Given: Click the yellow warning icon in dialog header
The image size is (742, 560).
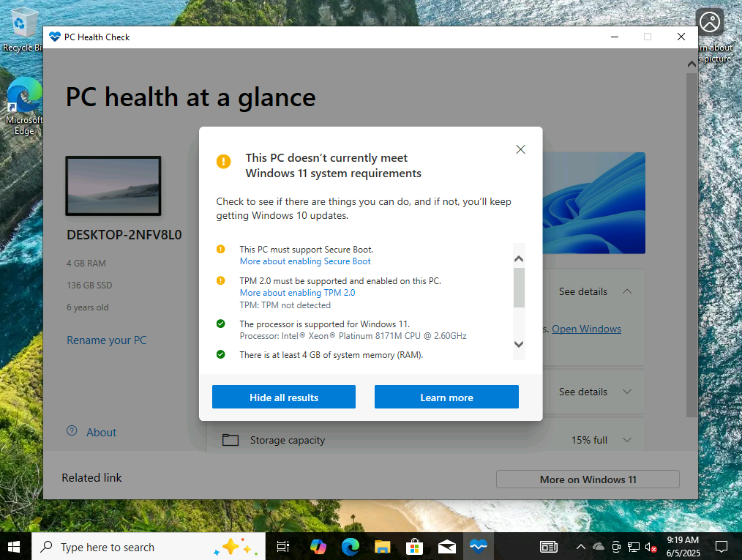Looking at the screenshot, I should click(223, 162).
